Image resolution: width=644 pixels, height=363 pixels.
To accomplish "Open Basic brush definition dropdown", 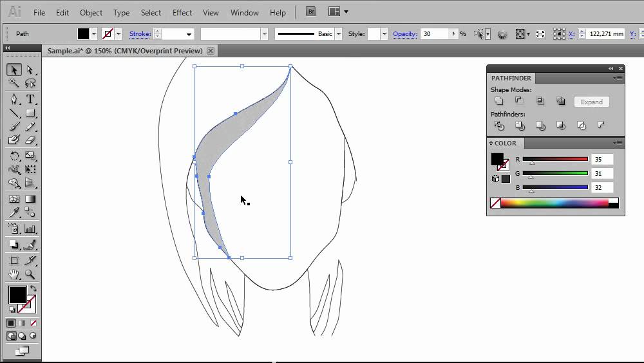I will coord(339,34).
